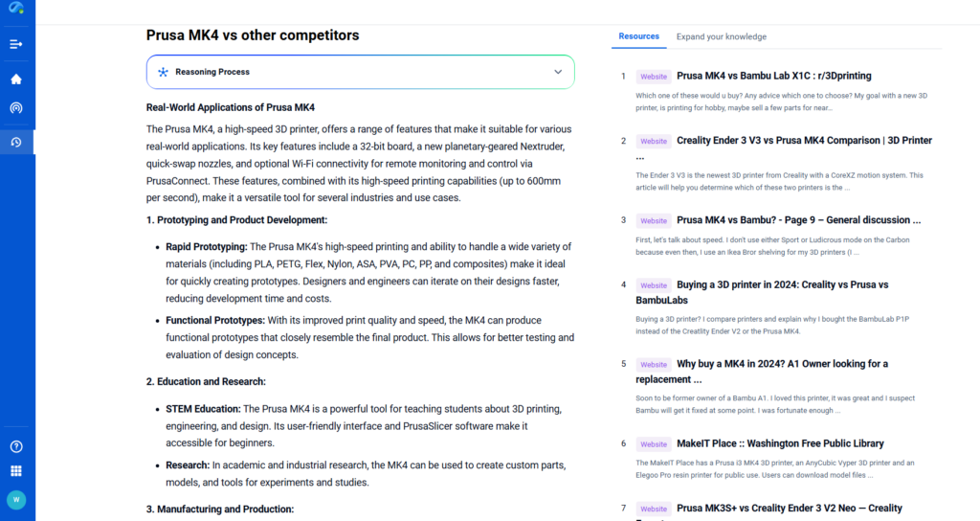Click the Reasoning Process sparkle icon

(163, 72)
